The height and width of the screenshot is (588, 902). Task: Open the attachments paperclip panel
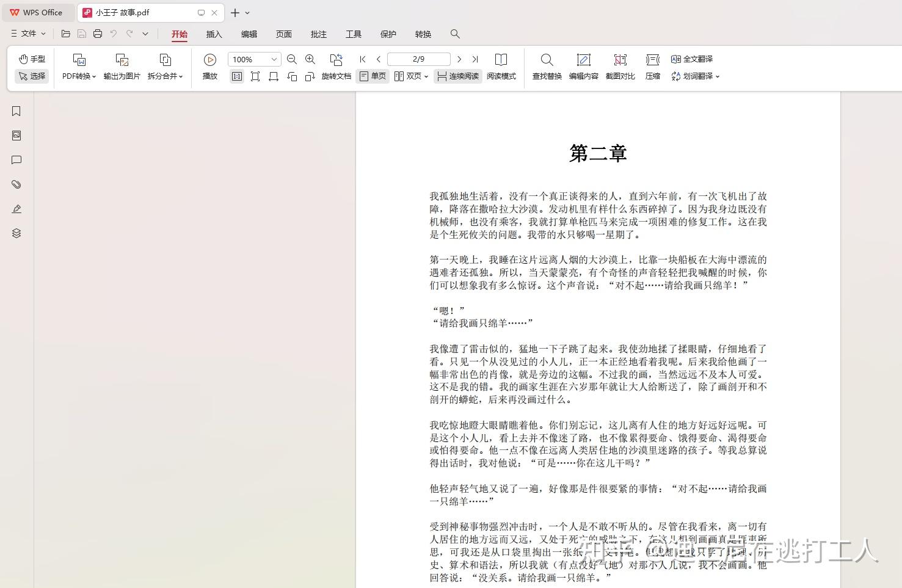point(16,184)
